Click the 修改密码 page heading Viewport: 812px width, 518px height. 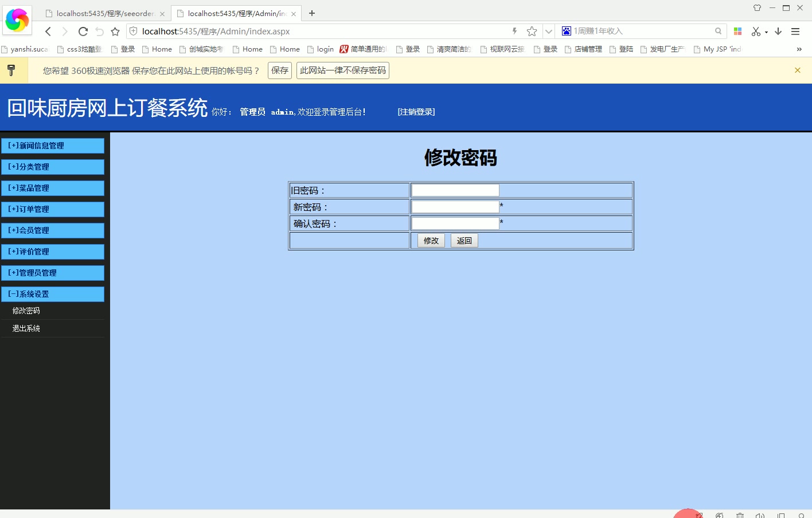point(460,158)
